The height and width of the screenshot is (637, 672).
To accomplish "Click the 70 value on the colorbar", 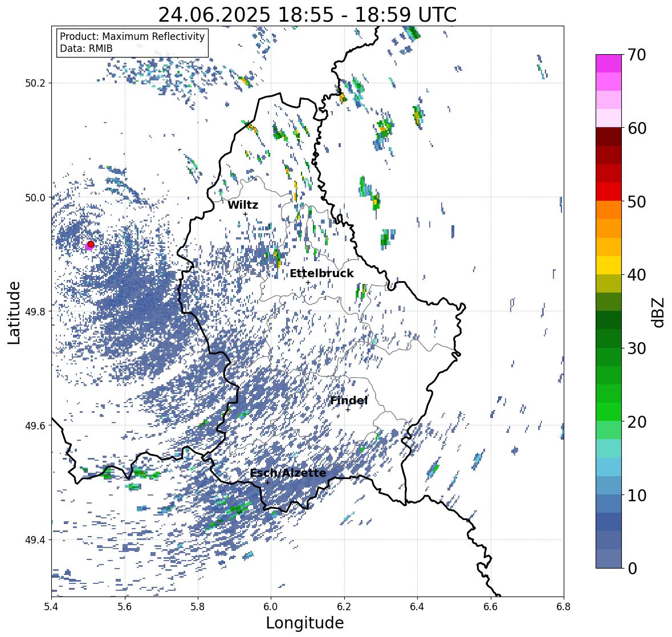I will 637,55.
